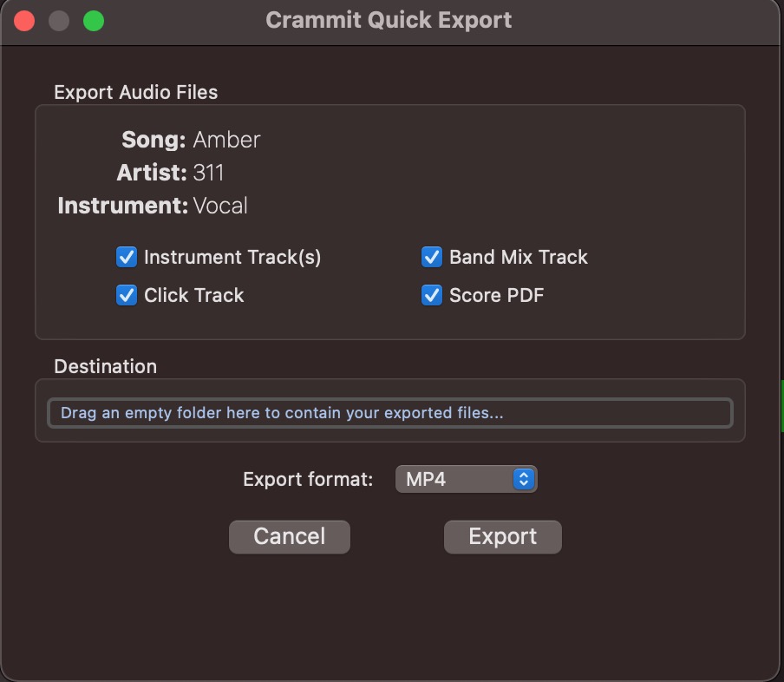The width and height of the screenshot is (784, 682).
Task: Select the song name Amber
Action: point(226,140)
